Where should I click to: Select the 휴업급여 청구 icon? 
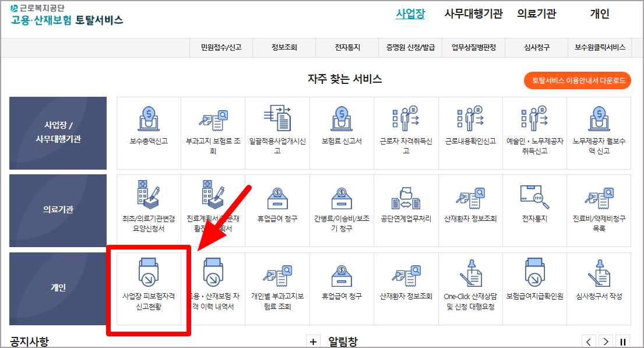(277, 210)
